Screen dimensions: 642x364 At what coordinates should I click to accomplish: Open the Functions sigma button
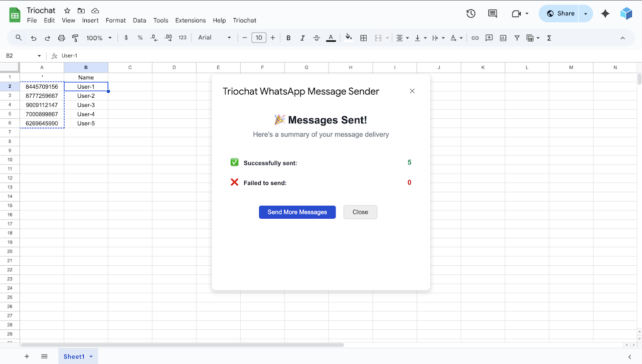(549, 38)
